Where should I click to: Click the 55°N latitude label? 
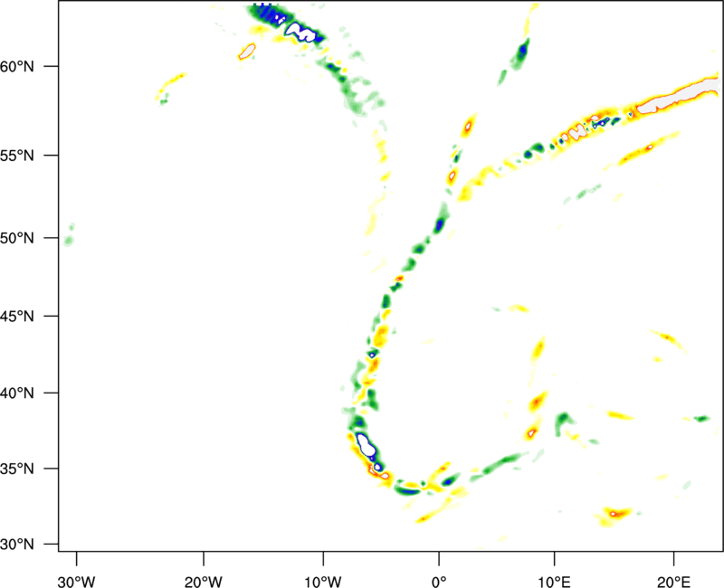[x=17, y=155]
